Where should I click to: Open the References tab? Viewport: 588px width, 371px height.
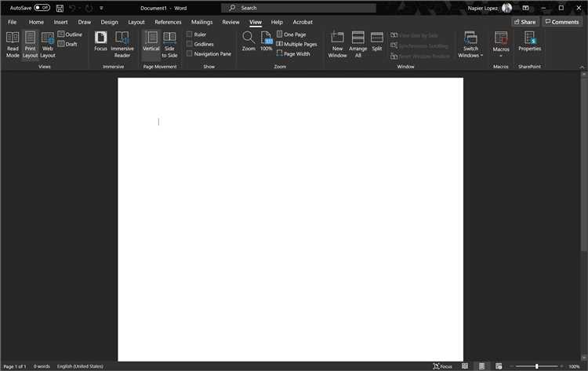tap(168, 22)
